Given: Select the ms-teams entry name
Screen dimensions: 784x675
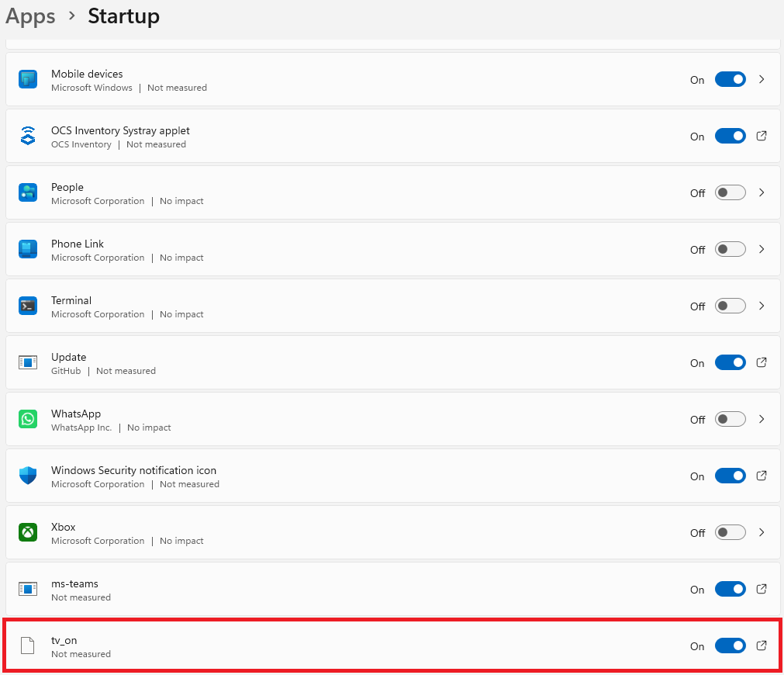Looking at the screenshot, I should [74, 583].
